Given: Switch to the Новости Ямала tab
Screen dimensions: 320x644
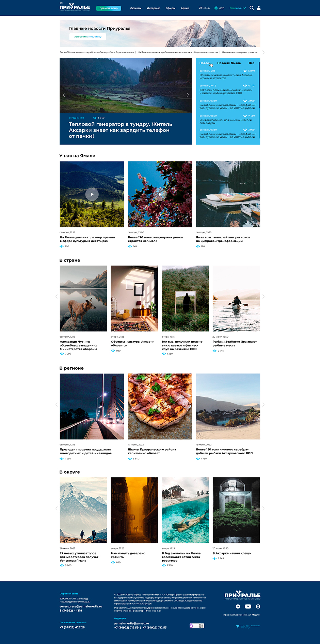Looking at the screenshot, I should coord(229,63).
